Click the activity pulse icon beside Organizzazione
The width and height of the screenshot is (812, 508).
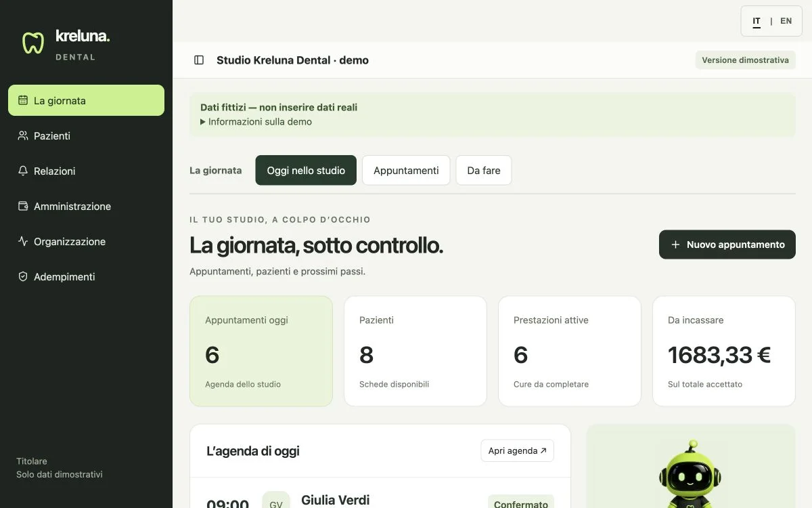pos(23,241)
